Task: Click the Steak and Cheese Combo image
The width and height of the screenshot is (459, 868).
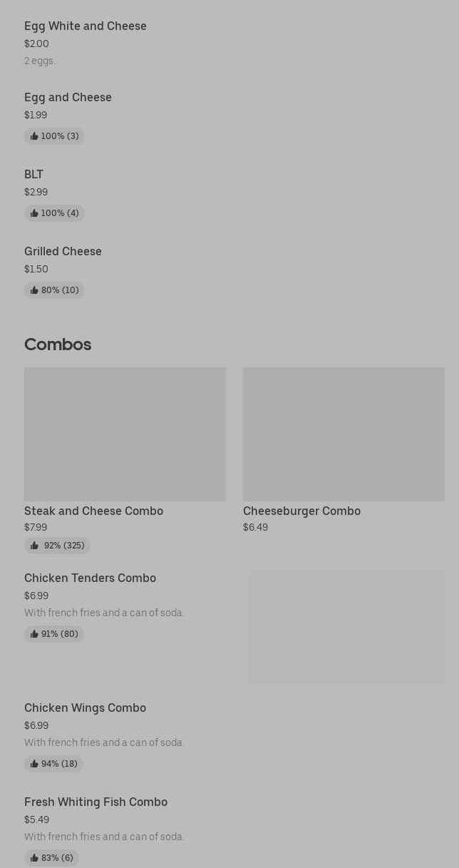Action: (x=125, y=434)
